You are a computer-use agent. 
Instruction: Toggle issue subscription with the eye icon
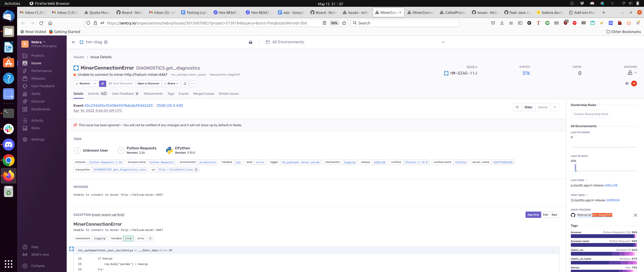click(627, 83)
